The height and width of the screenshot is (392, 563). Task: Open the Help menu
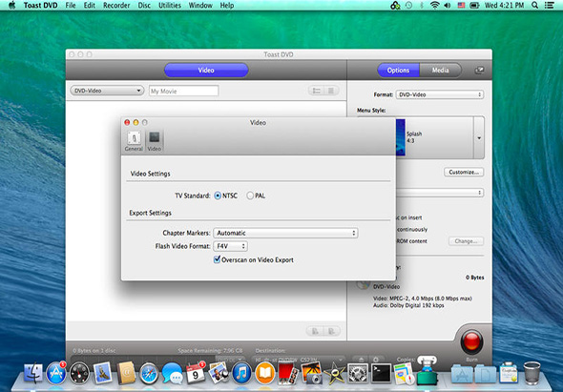(227, 6)
